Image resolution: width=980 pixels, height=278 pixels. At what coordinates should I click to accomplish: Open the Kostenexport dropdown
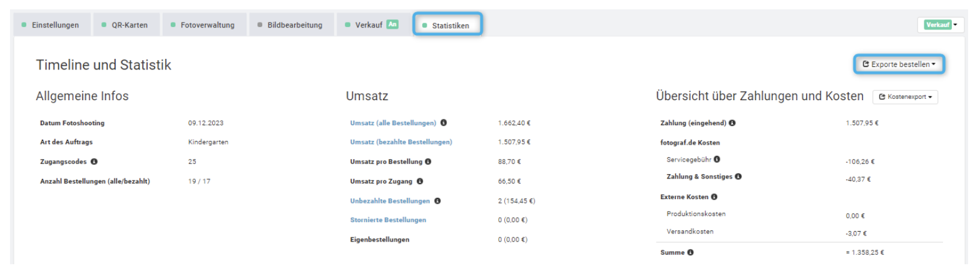905,97
